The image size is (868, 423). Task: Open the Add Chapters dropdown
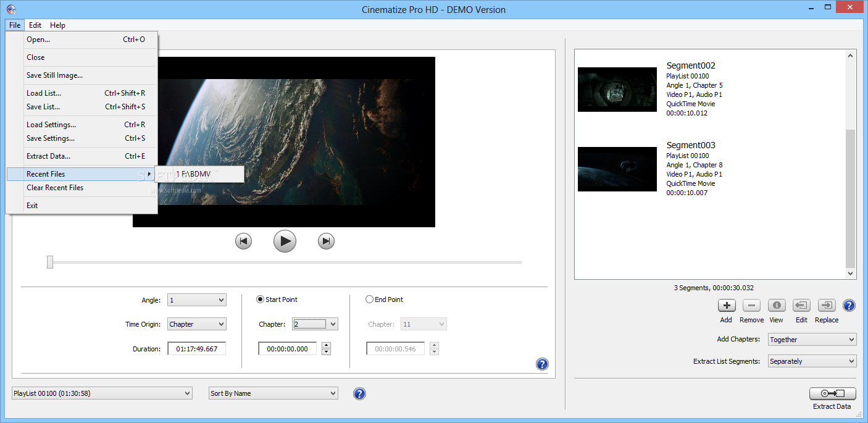812,340
